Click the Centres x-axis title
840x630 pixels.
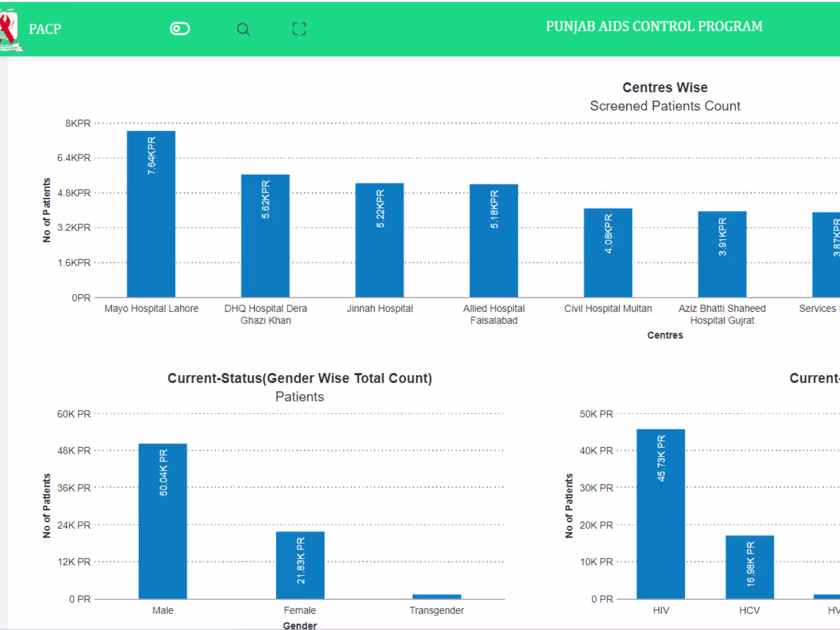(x=665, y=335)
